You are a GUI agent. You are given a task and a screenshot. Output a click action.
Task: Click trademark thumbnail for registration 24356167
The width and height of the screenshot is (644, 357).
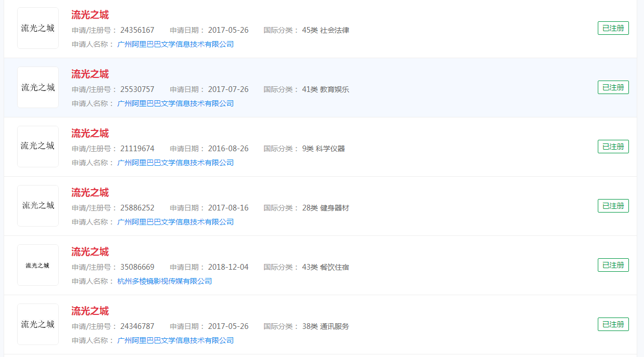coord(38,28)
